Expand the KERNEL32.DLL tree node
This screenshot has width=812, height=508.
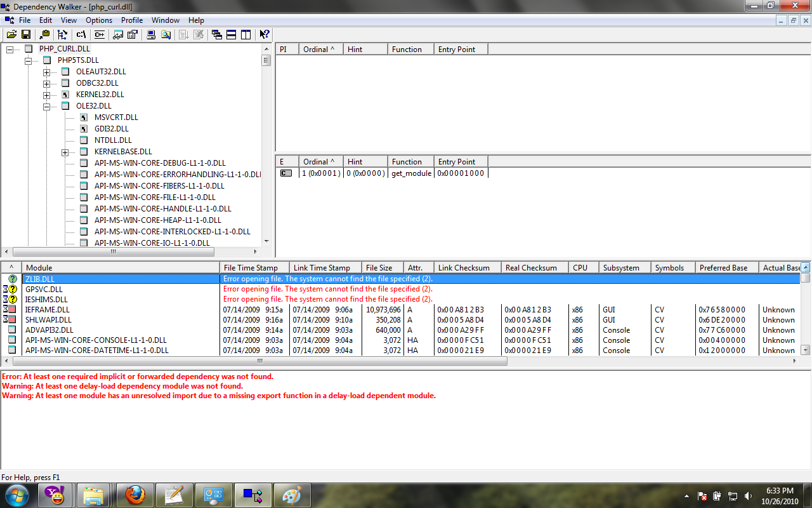point(46,95)
